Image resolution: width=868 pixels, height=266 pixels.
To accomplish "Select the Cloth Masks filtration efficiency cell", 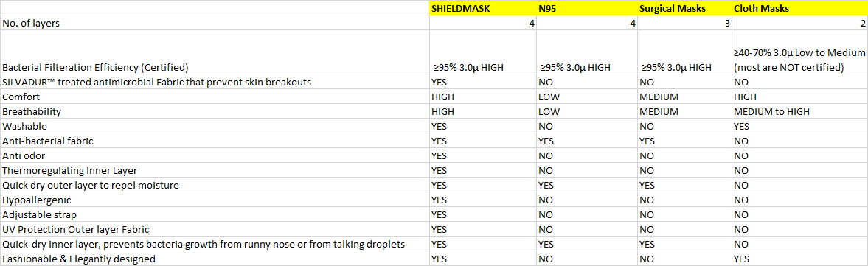I will [799, 52].
